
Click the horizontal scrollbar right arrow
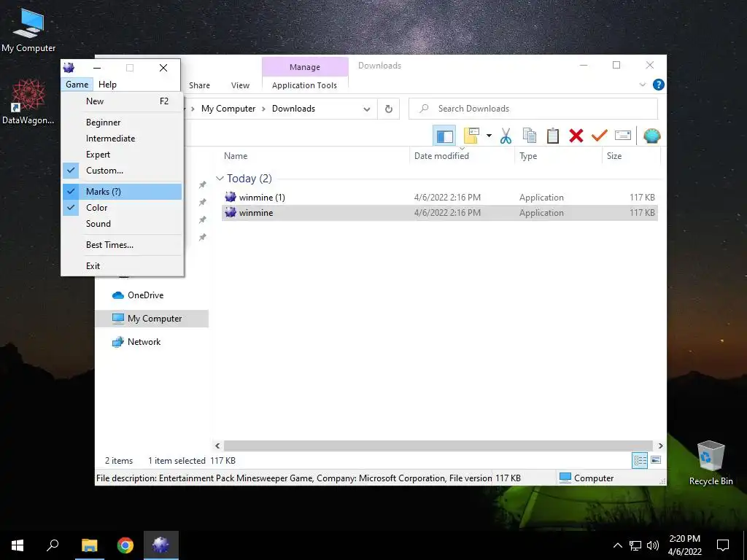tap(661, 446)
